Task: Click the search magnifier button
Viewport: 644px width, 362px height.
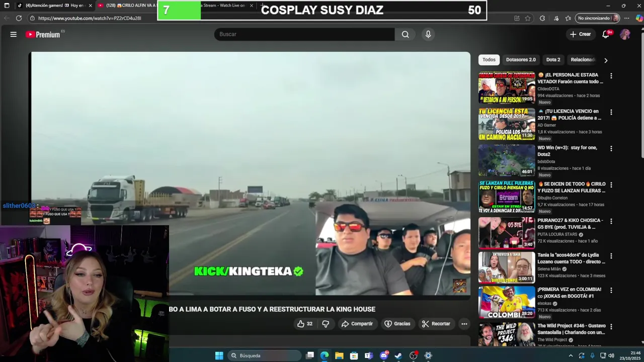Action: [x=405, y=34]
